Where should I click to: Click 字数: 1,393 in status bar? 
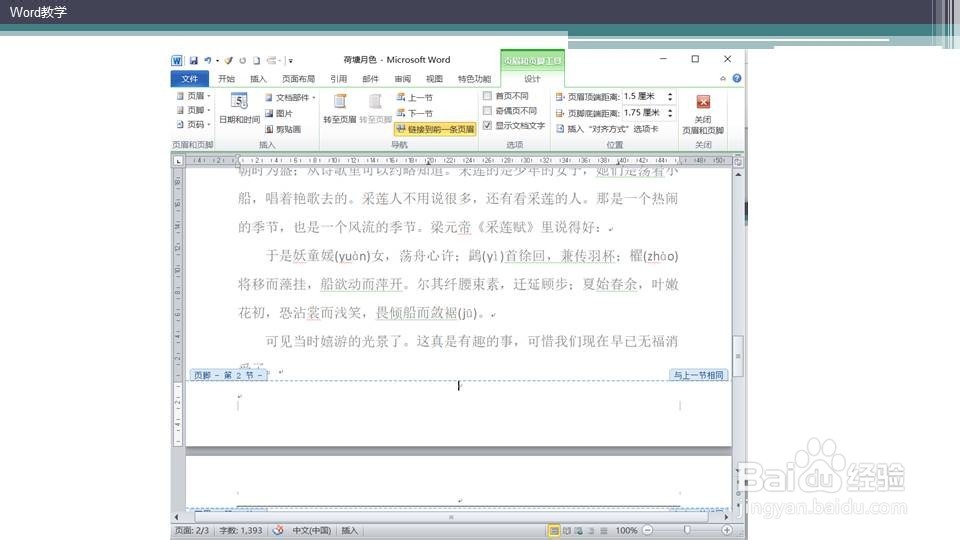241,531
